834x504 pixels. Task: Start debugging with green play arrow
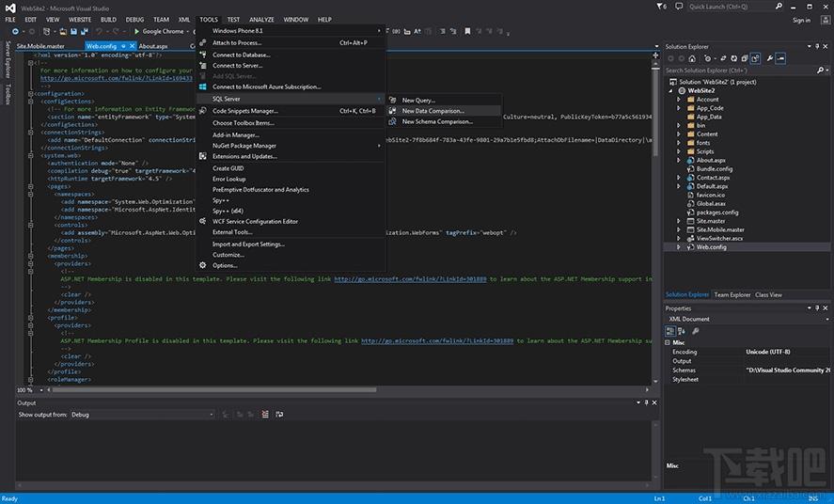tap(136, 31)
